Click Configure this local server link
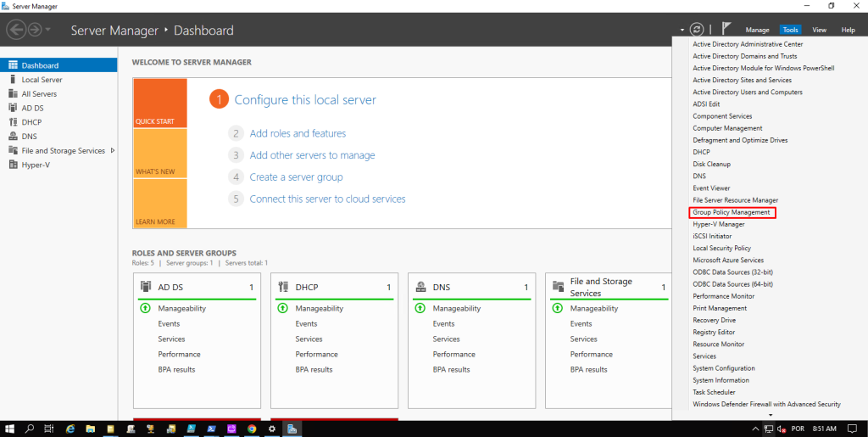Image resolution: width=868 pixels, height=437 pixels. pyautogui.click(x=305, y=99)
